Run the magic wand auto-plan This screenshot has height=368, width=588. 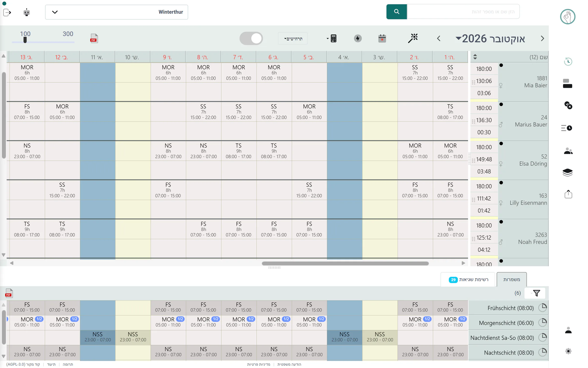click(x=413, y=38)
